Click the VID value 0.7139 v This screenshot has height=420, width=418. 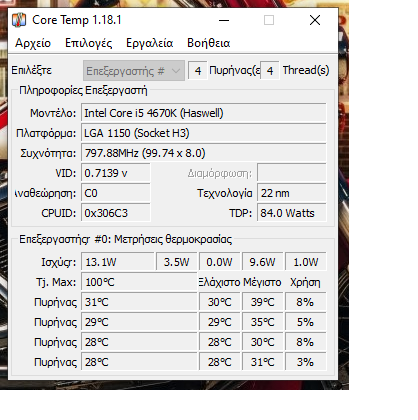116,173
